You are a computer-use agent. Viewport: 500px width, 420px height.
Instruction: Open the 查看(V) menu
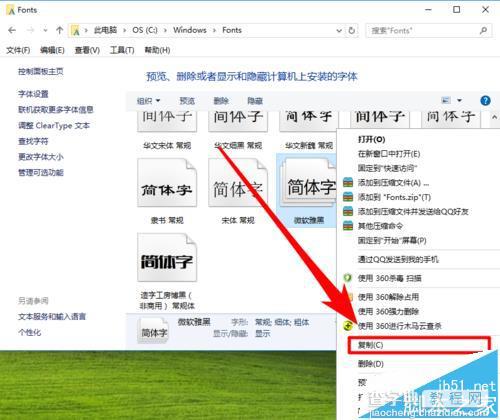click(87, 50)
